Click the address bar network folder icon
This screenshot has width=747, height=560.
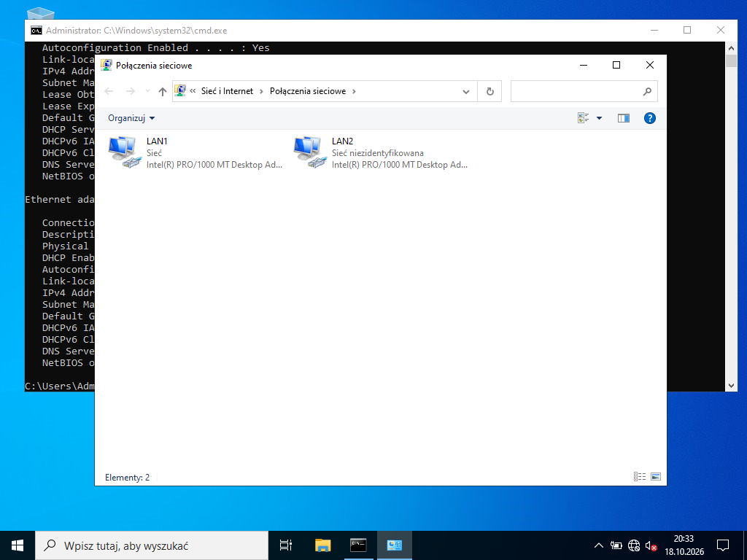pyautogui.click(x=180, y=90)
